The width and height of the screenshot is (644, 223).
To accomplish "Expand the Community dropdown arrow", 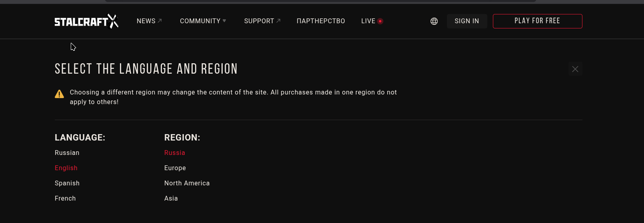I will click(224, 21).
